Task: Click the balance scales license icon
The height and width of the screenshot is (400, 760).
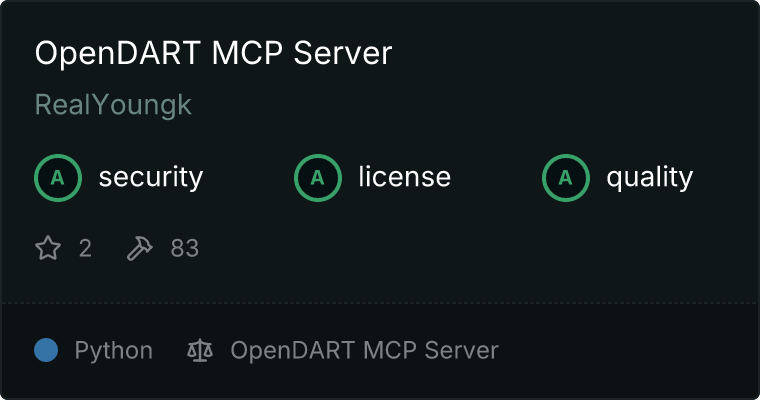Action: click(200, 351)
